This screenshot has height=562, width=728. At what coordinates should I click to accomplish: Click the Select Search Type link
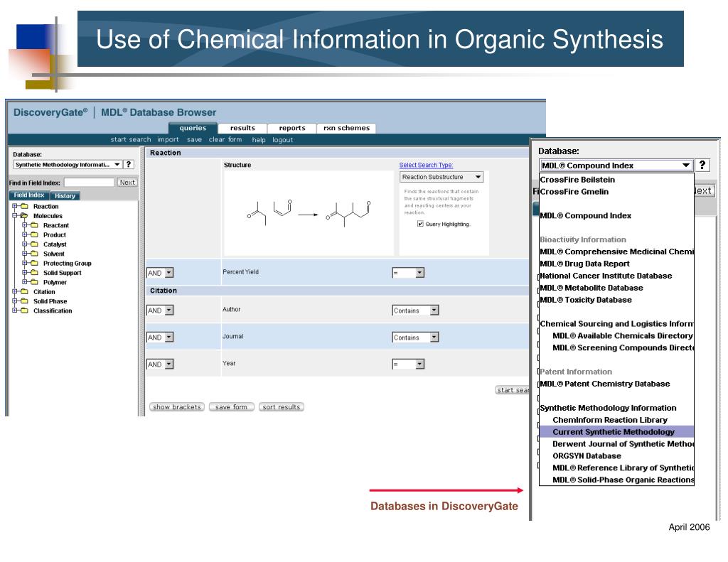click(x=427, y=166)
